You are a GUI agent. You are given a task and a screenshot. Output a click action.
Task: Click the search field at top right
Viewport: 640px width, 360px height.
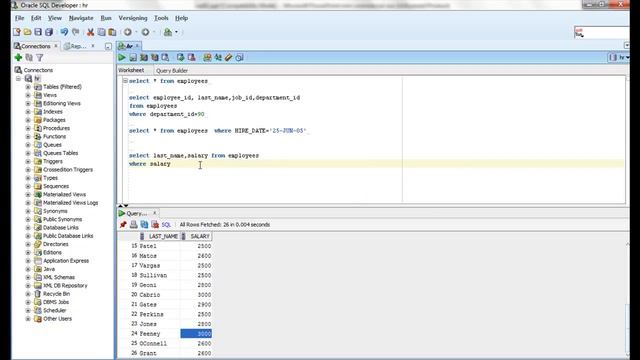coord(602,32)
